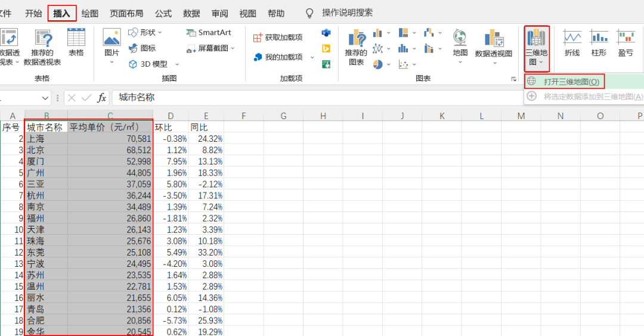
Task: Insert a combo chart
Action: pyautogui.click(x=429, y=48)
